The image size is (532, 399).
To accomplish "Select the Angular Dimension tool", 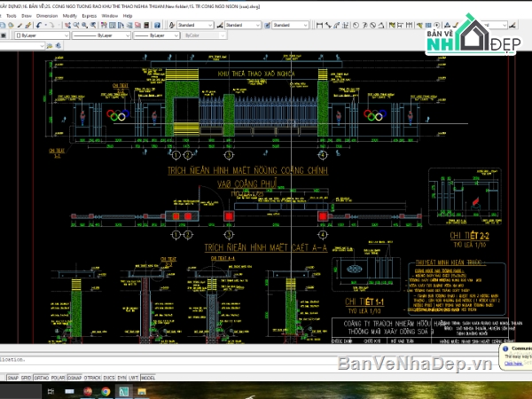I will point(381,25).
